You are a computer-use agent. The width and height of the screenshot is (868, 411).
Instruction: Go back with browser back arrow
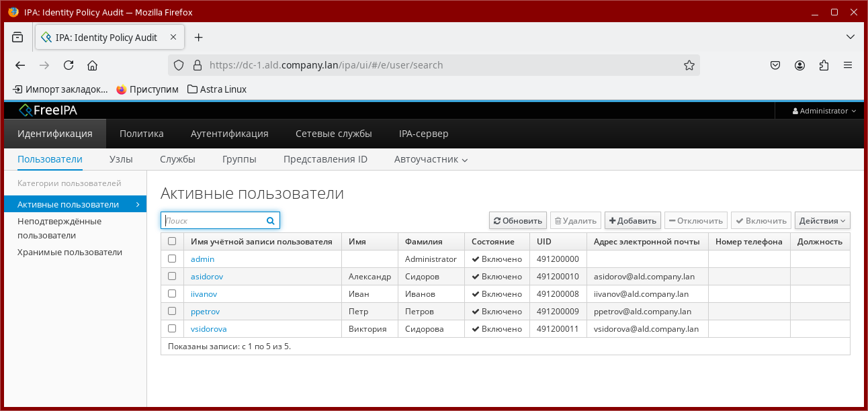(20, 65)
